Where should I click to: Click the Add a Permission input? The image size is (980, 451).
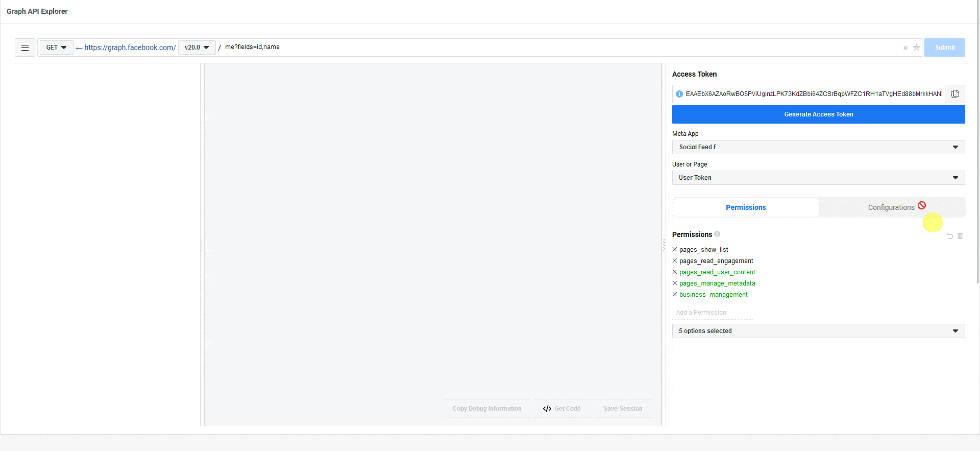pyautogui.click(x=712, y=313)
